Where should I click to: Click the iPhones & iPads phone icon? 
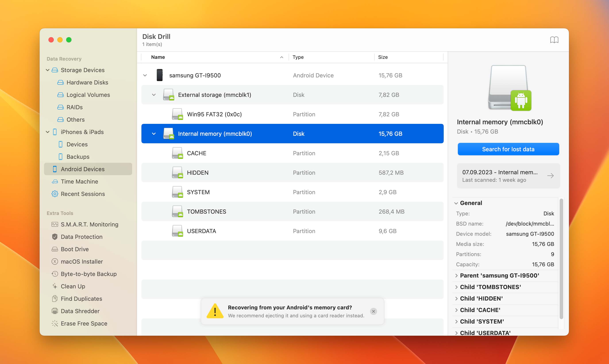(55, 132)
